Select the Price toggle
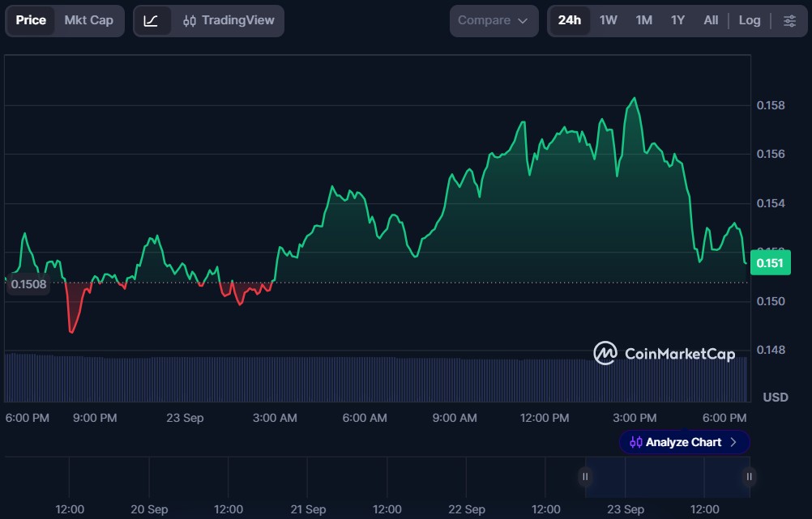The width and height of the screenshot is (812, 519). pos(31,21)
